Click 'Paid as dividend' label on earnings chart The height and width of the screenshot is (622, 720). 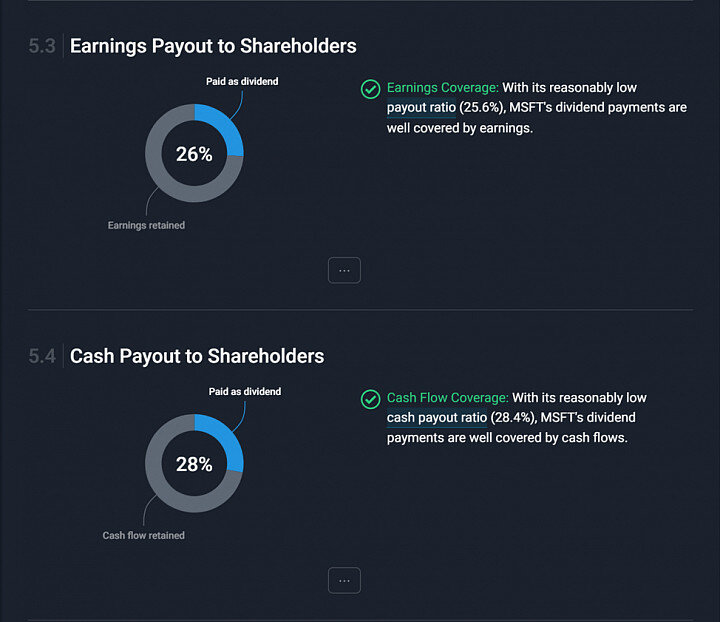pos(242,81)
